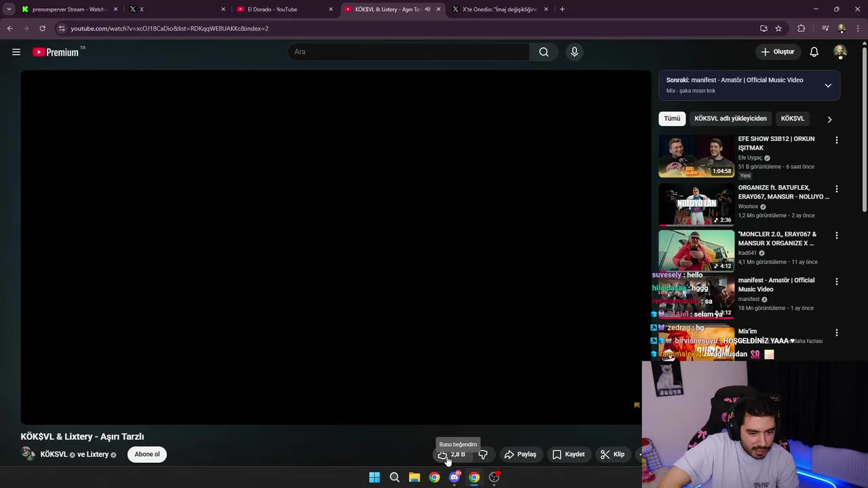Screen dimensions: 868x488
Task: Switch to prensesperver Stream browser tab
Action: [x=68, y=9]
